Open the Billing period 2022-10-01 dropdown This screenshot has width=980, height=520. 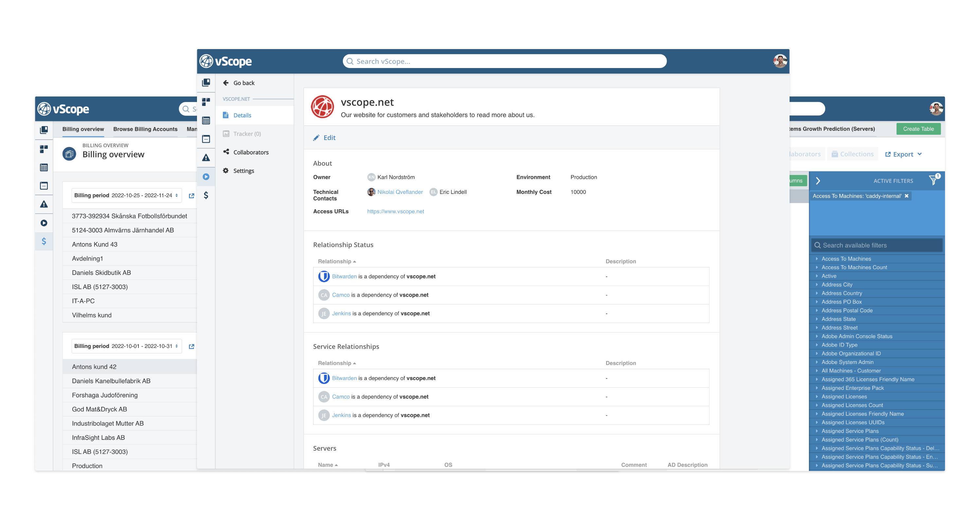tap(126, 346)
